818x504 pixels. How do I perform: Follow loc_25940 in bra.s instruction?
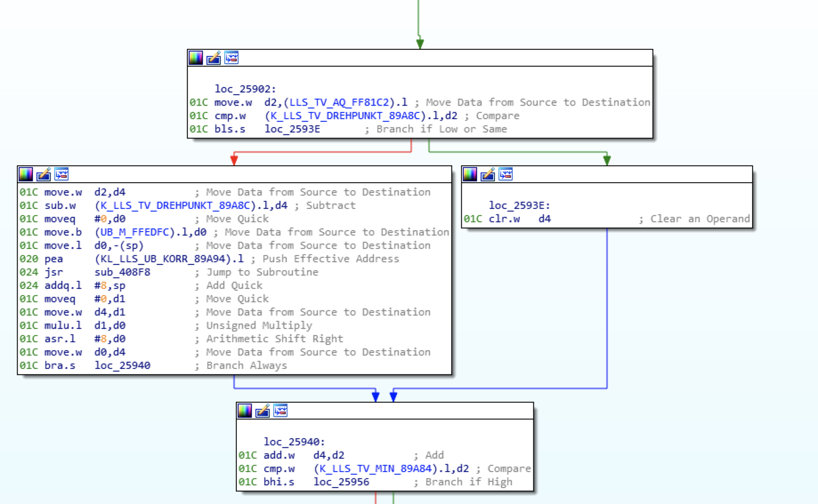pos(123,366)
